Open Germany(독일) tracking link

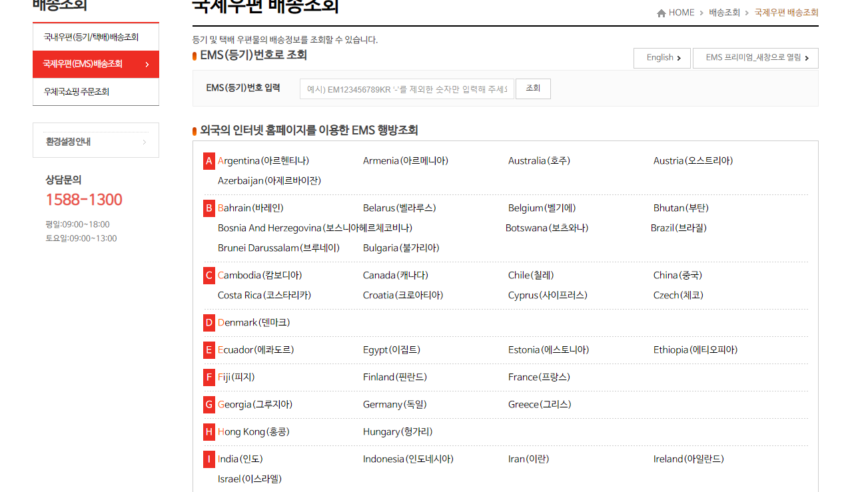395,405
